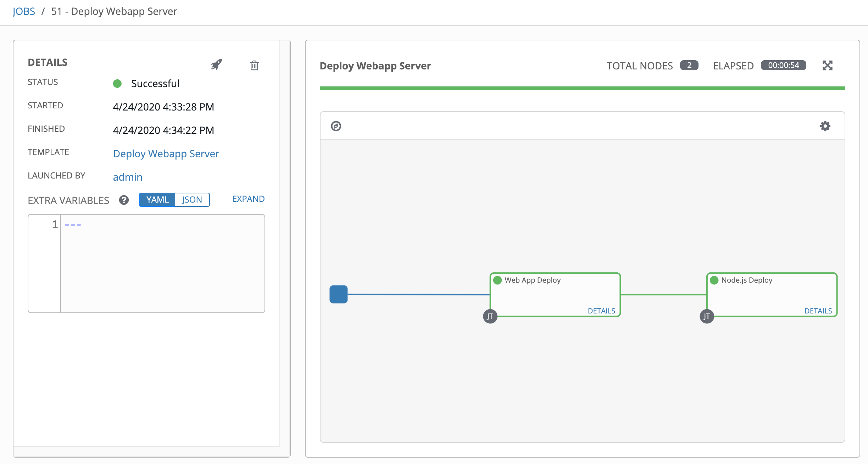This screenshot has height=464, width=868.
Task: Switch extra variables to YAML
Action: 157,200
